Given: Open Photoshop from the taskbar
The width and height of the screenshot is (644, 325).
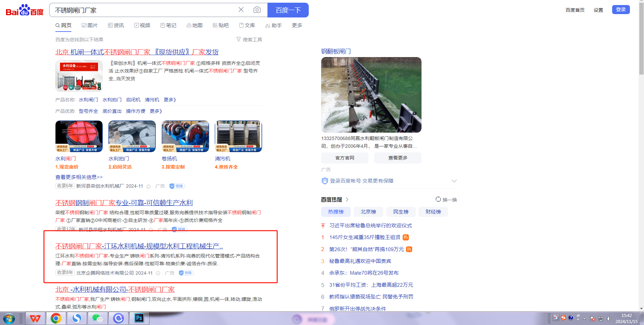Looking at the screenshot, I should pos(139,318).
